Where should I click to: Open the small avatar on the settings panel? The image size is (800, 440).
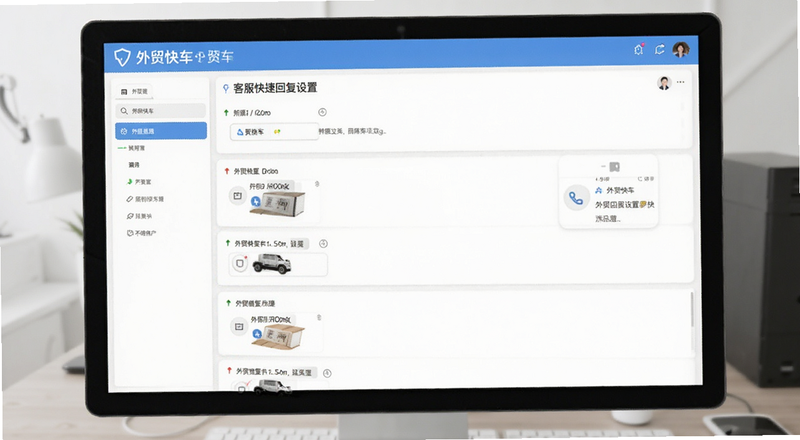coord(664,83)
